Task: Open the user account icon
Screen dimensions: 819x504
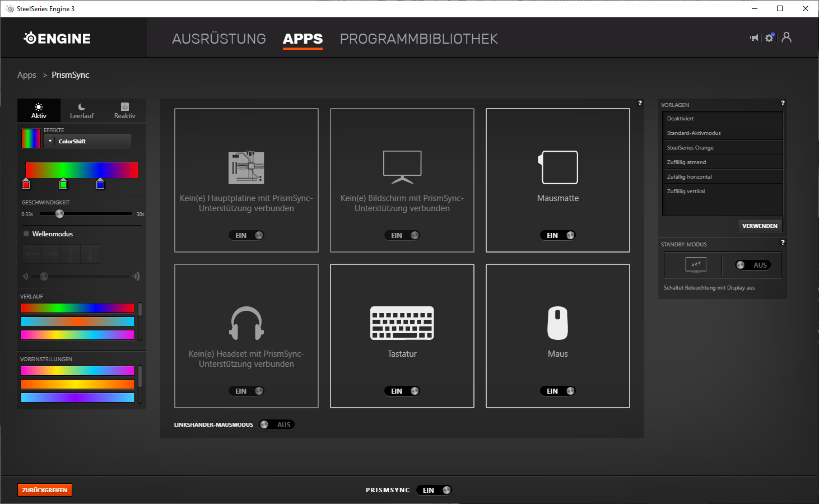Action: click(x=787, y=37)
